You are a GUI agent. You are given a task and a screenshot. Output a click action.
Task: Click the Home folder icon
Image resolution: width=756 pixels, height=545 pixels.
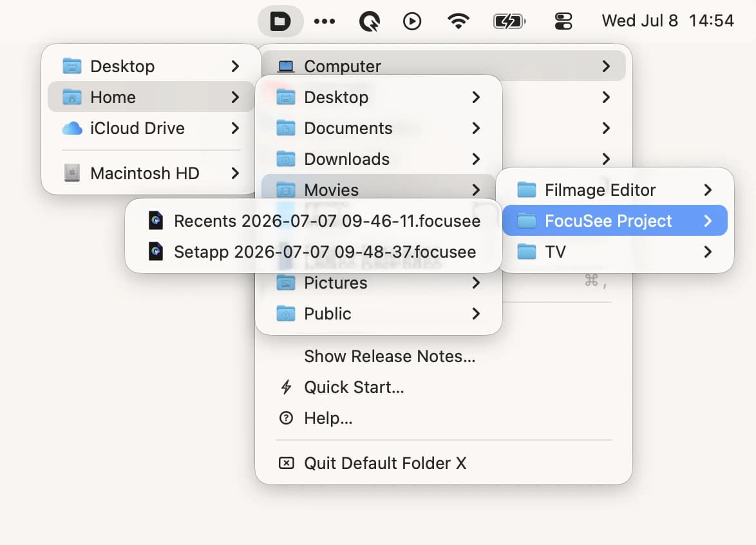72,97
